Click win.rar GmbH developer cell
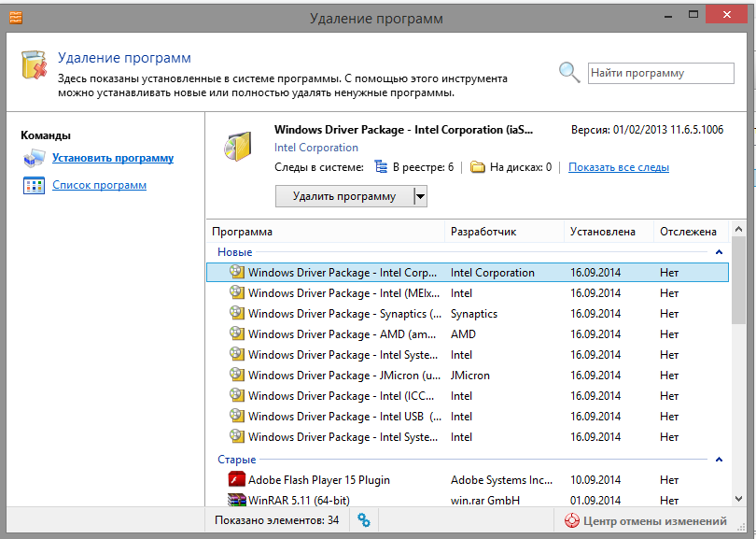 (x=485, y=501)
